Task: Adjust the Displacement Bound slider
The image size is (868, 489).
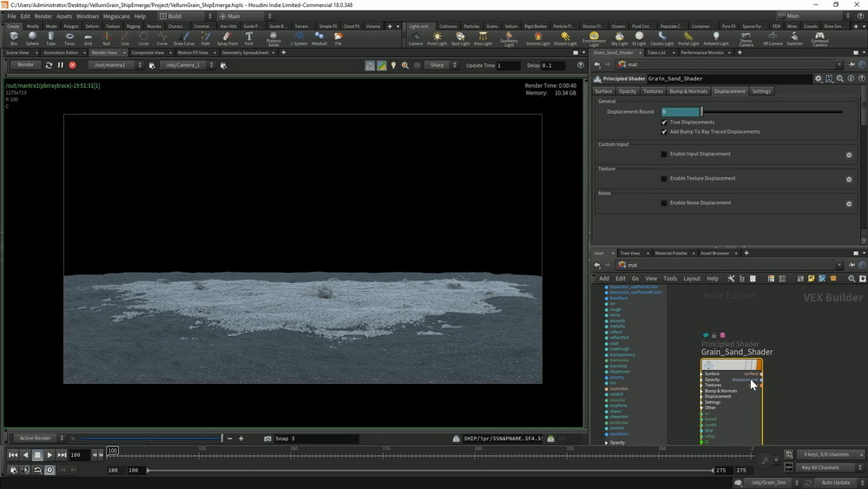Action: pos(773,112)
